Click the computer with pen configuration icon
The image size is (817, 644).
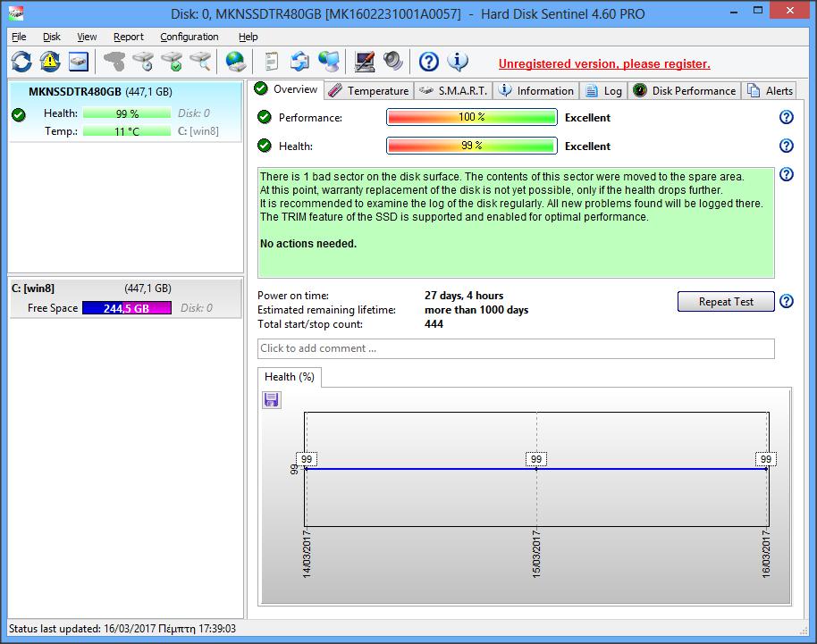[364, 62]
